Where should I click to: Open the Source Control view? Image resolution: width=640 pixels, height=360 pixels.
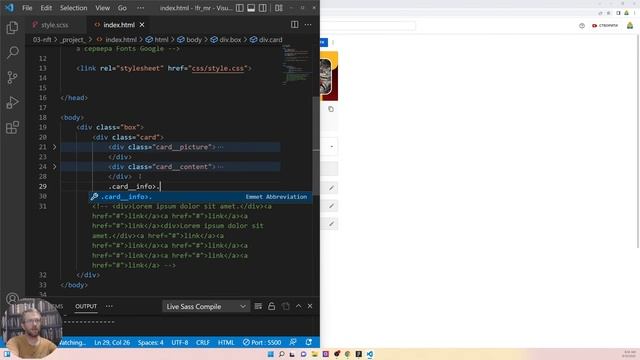point(12,77)
